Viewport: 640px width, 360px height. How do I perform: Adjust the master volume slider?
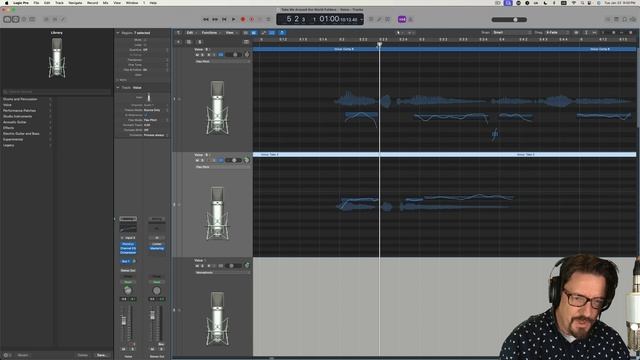509,20
